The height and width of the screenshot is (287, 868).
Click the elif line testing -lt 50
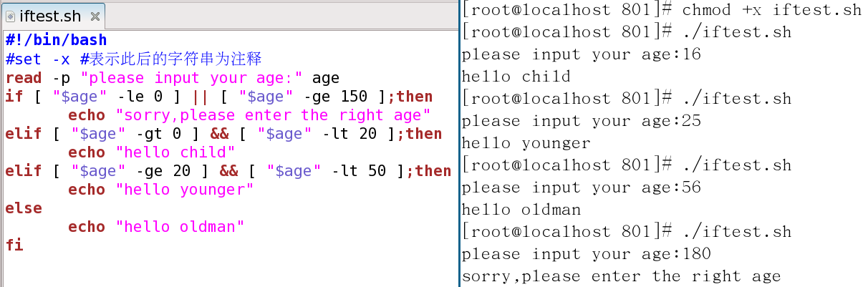click(x=228, y=170)
